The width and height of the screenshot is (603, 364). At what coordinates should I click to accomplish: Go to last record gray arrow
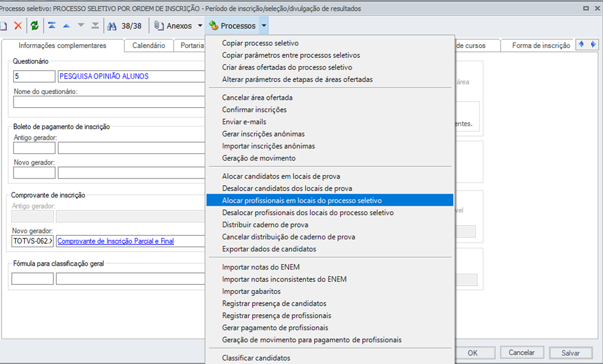coord(95,25)
